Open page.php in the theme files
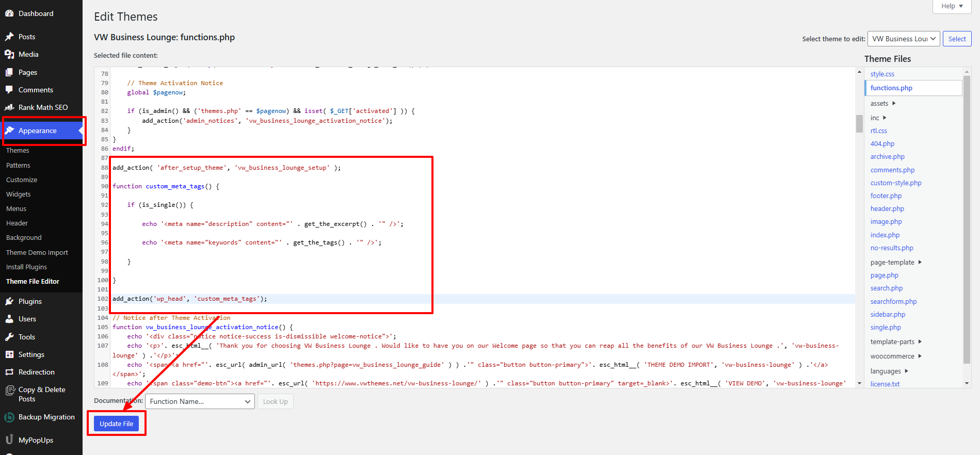The height and width of the screenshot is (455, 980). [x=885, y=275]
